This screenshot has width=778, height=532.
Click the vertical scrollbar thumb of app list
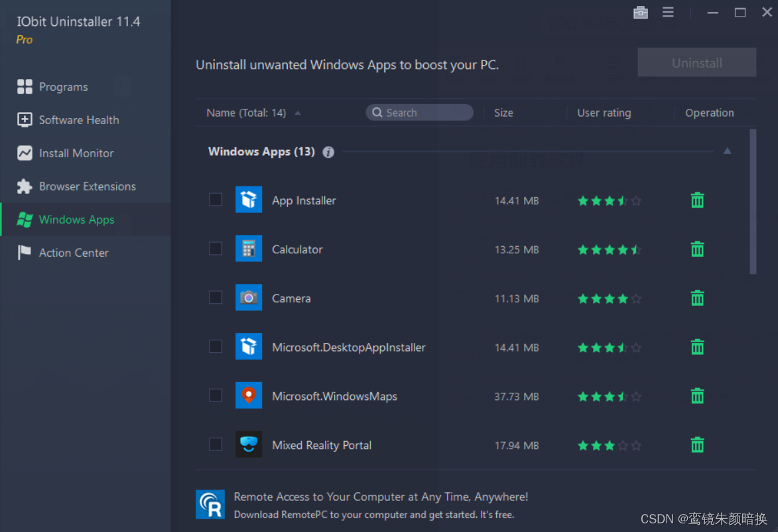[x=753, y=201]
